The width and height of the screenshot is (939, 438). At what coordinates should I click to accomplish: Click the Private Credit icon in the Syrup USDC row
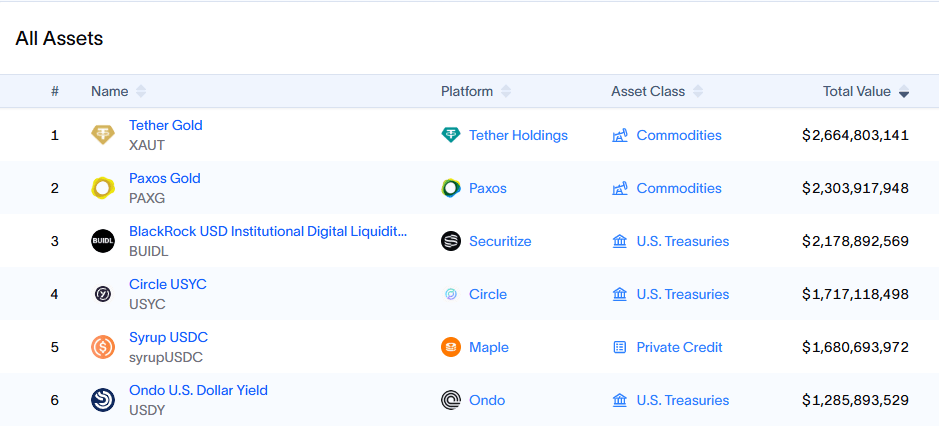tap(620, 347)
